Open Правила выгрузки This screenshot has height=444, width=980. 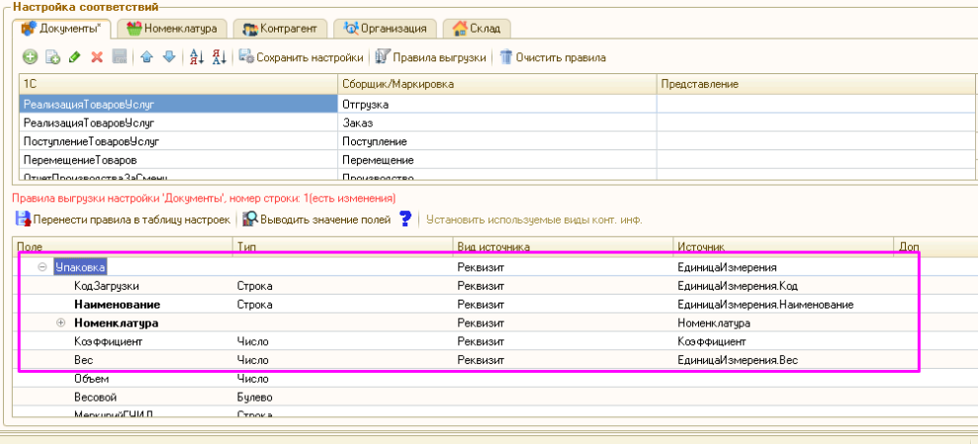[431, 57]
